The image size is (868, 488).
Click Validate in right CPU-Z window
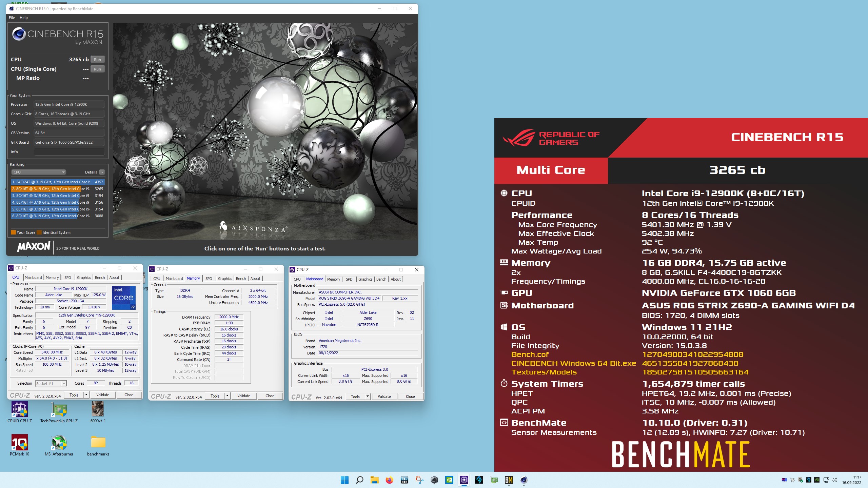384,396
